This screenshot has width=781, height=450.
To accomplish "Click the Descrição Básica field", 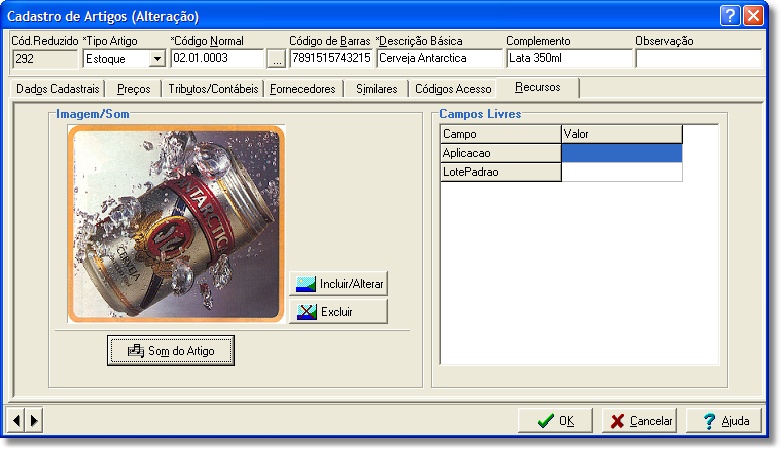I will tap(439, 58).
